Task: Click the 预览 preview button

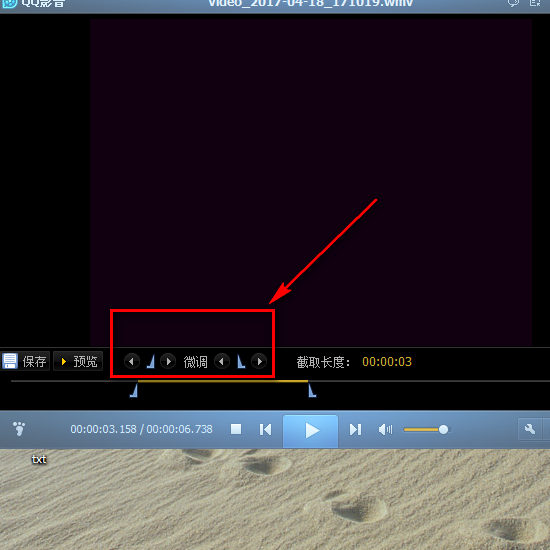Action: coord(78,361)
